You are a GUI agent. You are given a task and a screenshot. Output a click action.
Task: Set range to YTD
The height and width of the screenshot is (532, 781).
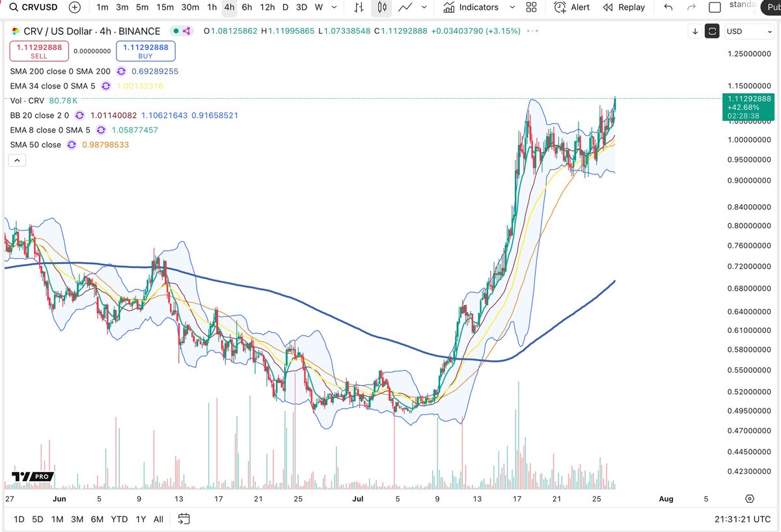pos(119,518)
